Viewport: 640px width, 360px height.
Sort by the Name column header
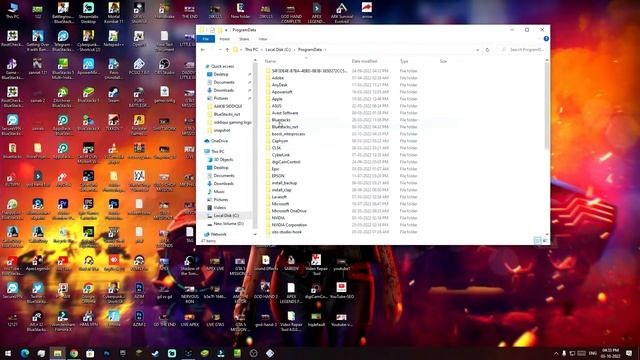click(x=270, y=61)
